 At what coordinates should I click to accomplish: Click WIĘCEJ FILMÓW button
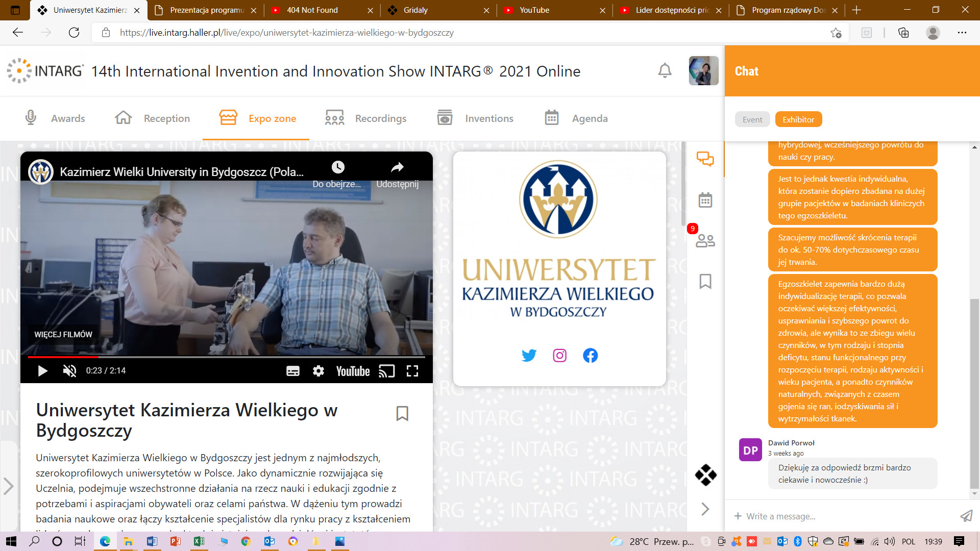click(63, 334)
